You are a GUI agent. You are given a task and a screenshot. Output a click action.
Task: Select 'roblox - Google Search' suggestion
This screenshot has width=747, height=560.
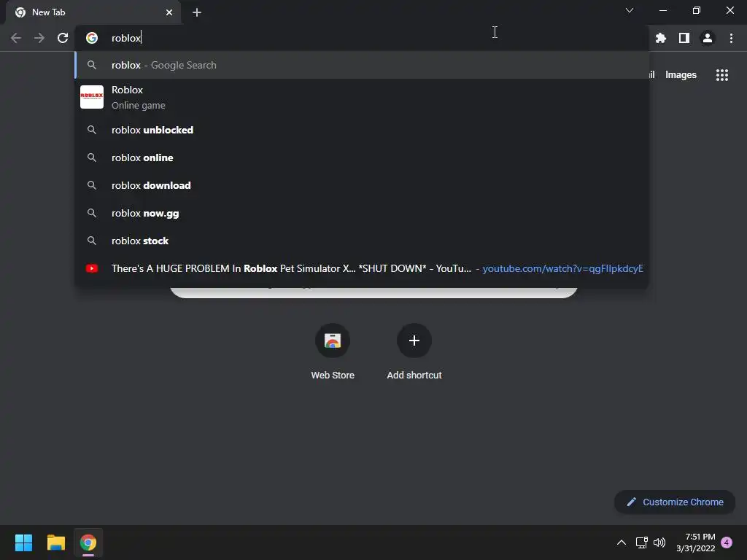click(x=362, y=65)
